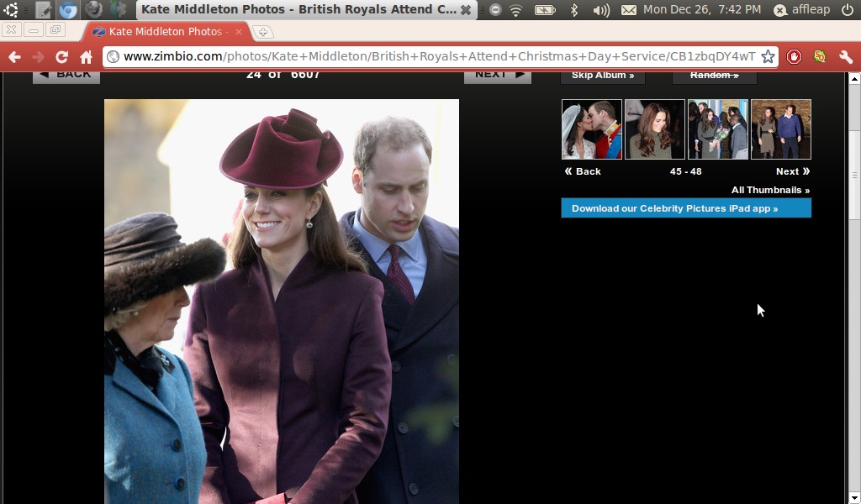The image size is (861, 504).
Task: Restore the browser window size
Action: [x=55, y=30]
